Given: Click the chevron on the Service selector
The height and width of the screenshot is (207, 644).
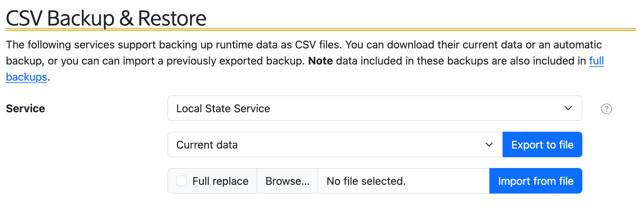Looking at the screenshot, I should point(568,108).
